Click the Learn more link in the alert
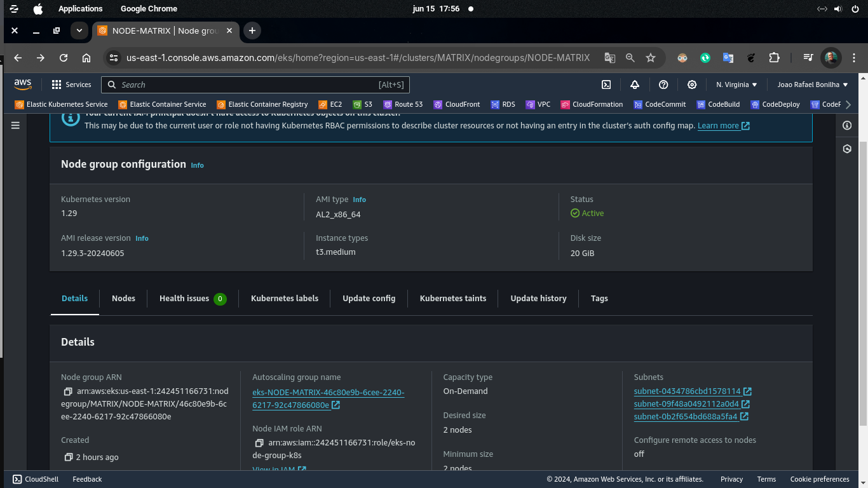 724,126
